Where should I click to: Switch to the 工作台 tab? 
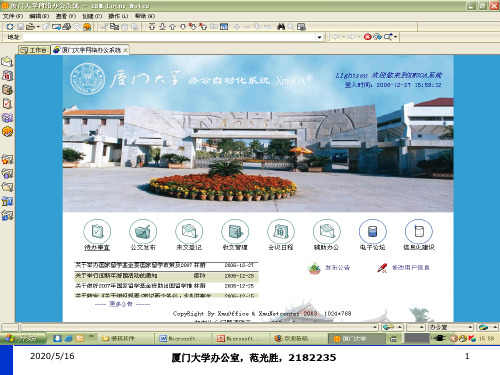click(x=34, y=50)
